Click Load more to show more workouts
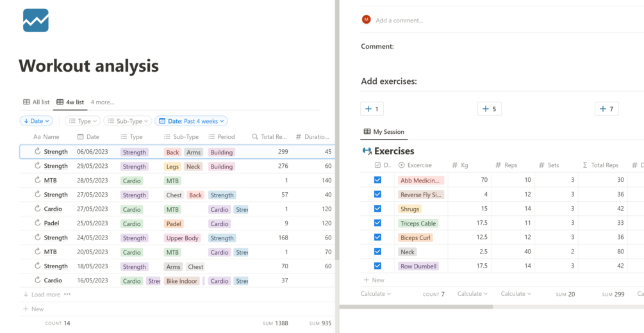 pyautogui.click(x=45, y=295)
